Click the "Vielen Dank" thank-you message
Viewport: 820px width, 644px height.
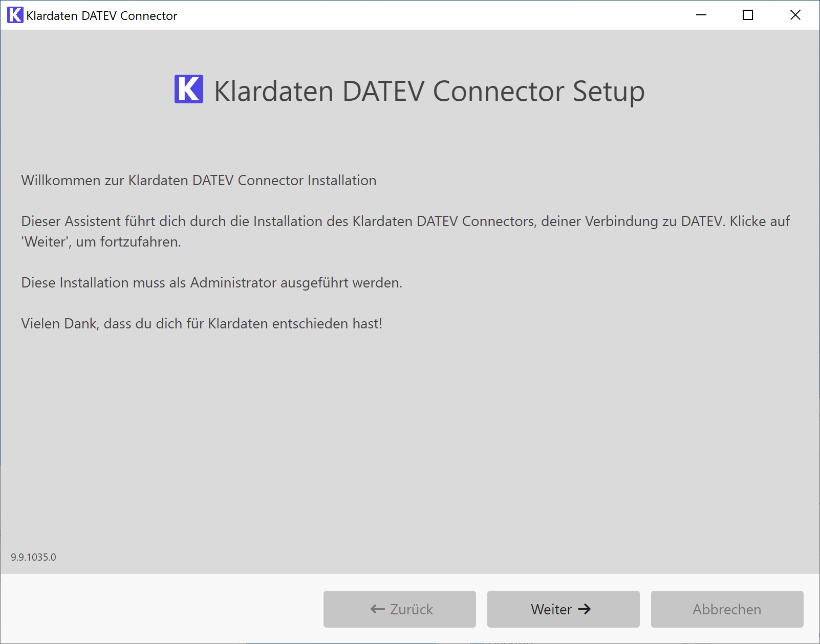(x=202, y=324)
